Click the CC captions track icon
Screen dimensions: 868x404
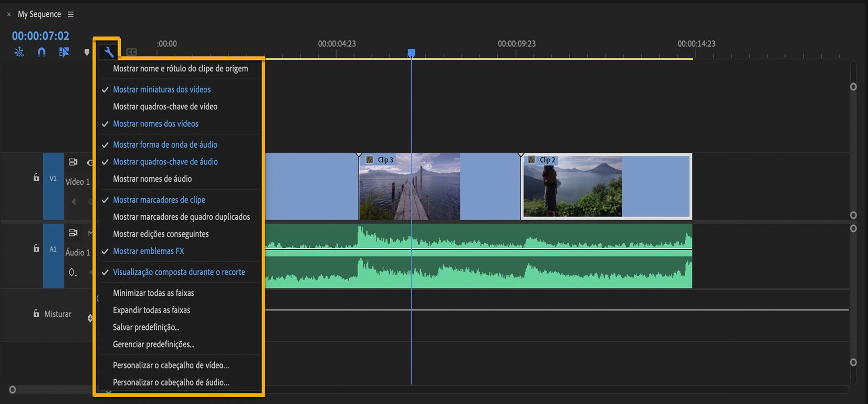tap(131, 52)
